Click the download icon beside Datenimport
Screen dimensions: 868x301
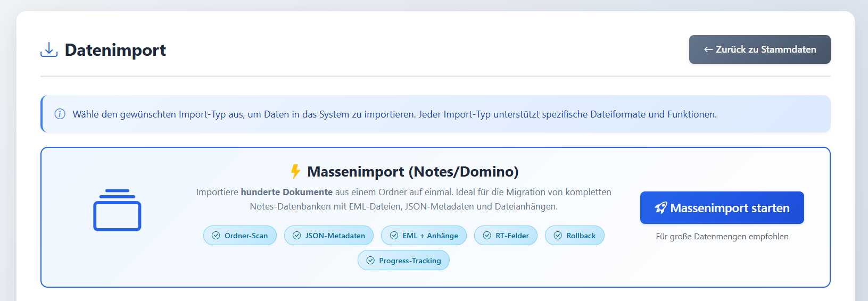pyautogui.click(x=49, y=49)
